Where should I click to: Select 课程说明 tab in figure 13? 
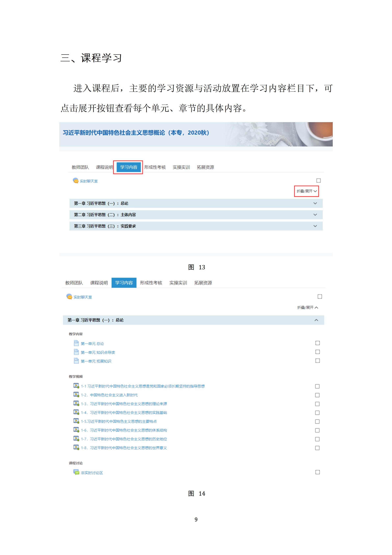pos(105,167)
